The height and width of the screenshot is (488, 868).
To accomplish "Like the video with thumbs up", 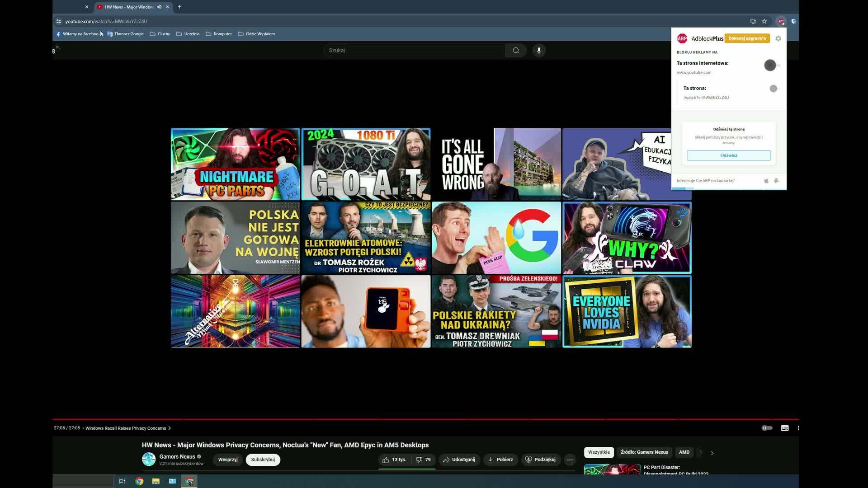I will [395, 460].
